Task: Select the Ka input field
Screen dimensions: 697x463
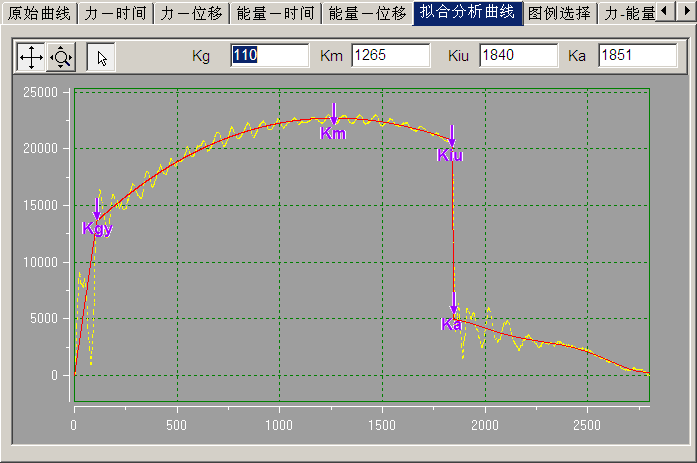Action: (637, 56)
